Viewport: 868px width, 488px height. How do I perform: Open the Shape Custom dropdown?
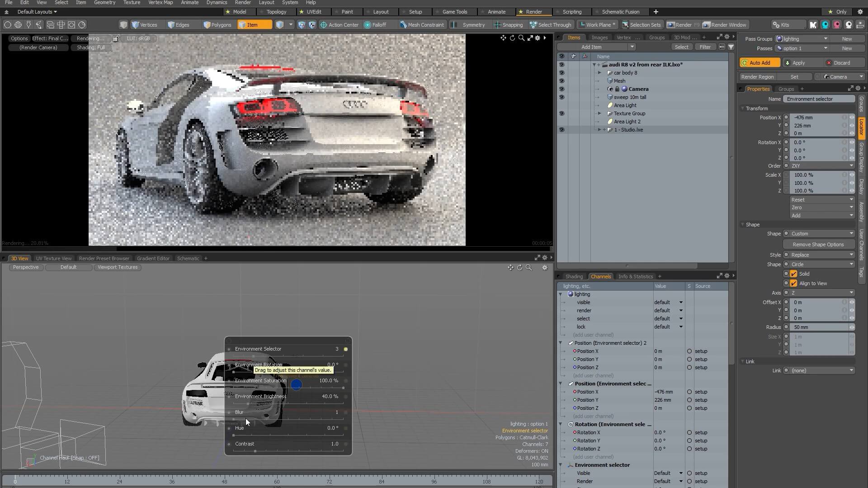pyautogui.click(x=822, y=234)
